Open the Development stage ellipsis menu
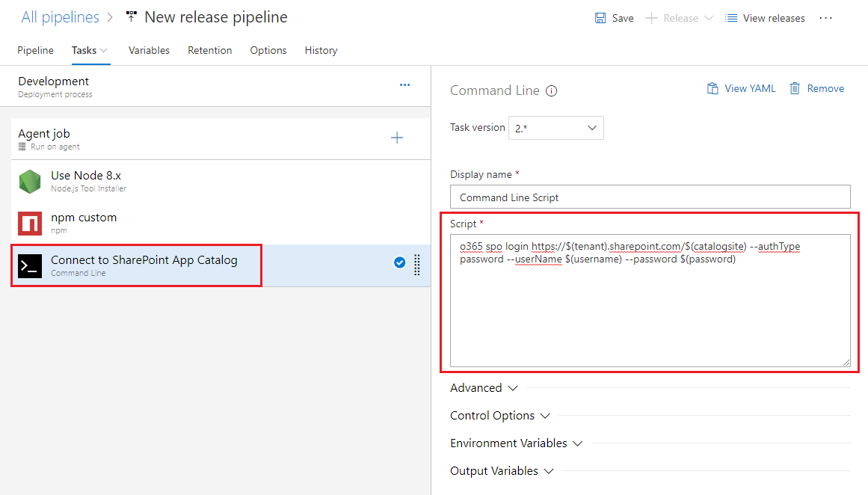 [404, 85]
